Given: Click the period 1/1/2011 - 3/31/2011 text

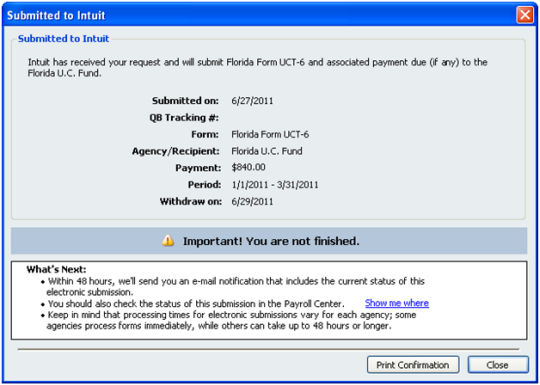Looking at the screenshot, I should coord(275,185).
